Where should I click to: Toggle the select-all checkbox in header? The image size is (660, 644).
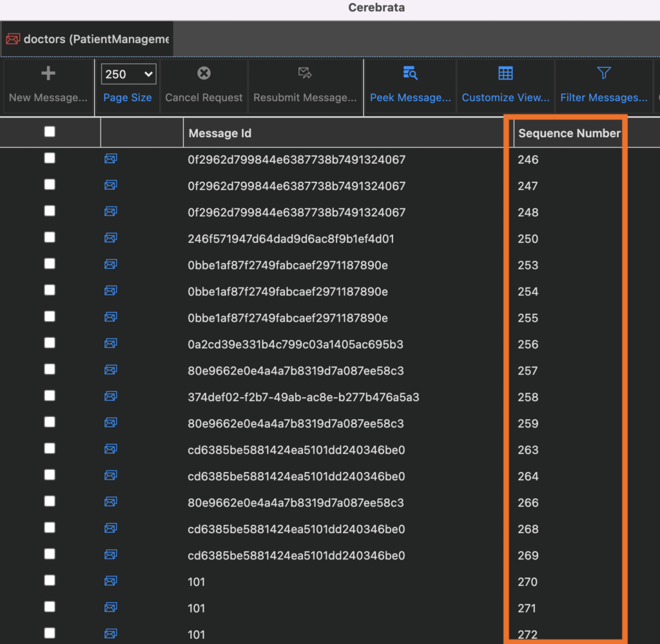tap(50, 132)
